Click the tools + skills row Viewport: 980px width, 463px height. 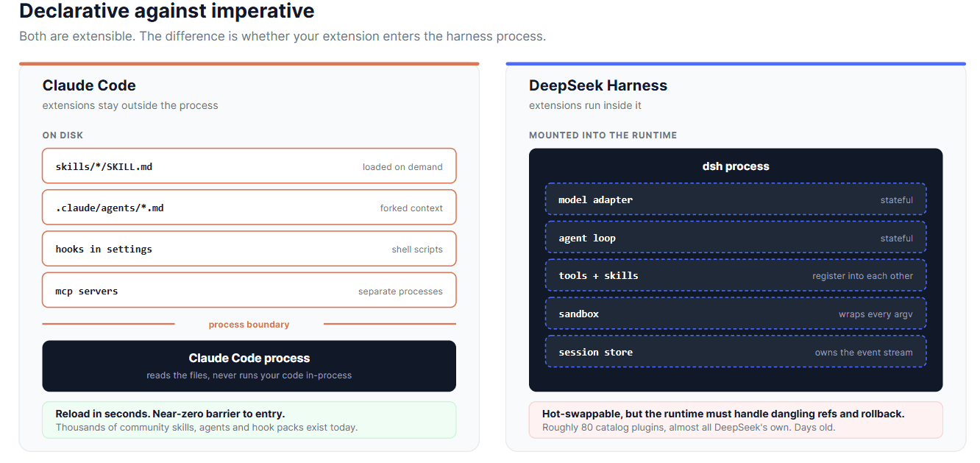(736, 275)
